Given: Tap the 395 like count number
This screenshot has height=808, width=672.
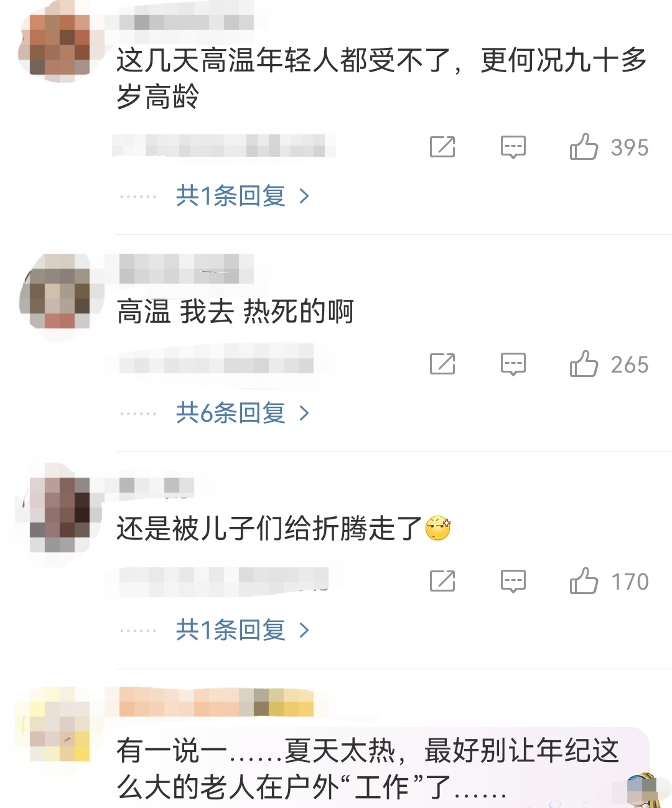Looking at the screenshot, I should click(x=630, y=147).
